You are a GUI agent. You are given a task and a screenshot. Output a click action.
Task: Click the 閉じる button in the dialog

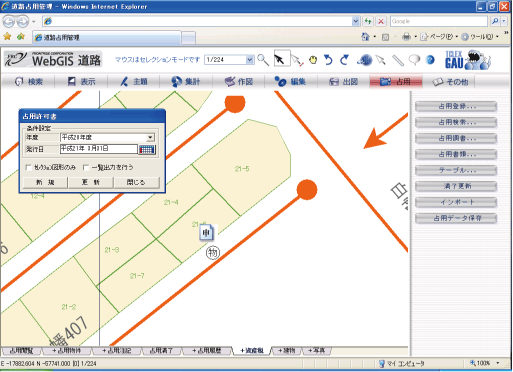(136, 182)
